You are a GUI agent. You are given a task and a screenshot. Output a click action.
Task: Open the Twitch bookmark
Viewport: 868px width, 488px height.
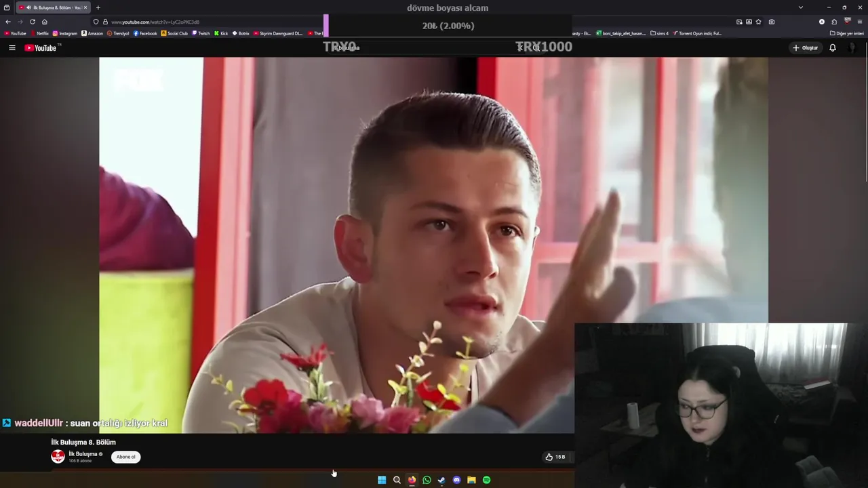201,33
